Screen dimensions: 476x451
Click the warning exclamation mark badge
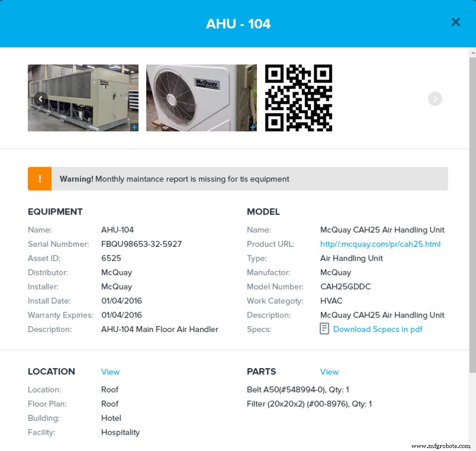pos(40,178)
